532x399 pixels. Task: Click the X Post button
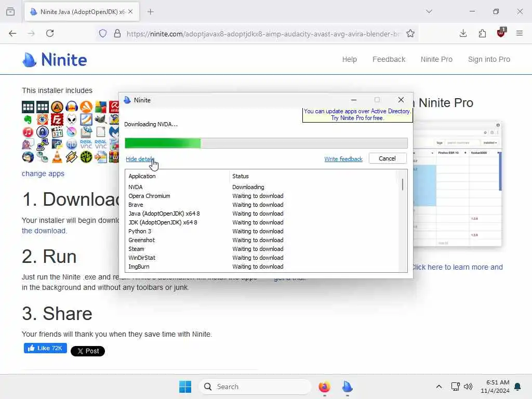click(x=87, y=351)
